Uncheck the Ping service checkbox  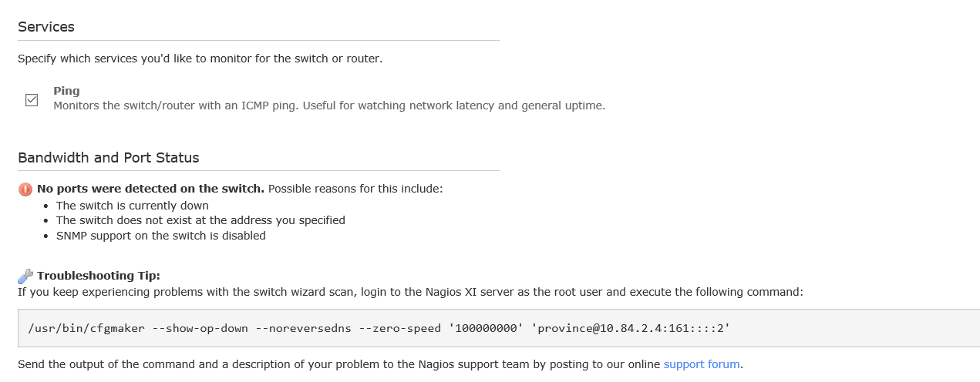(x=32, y=100)
